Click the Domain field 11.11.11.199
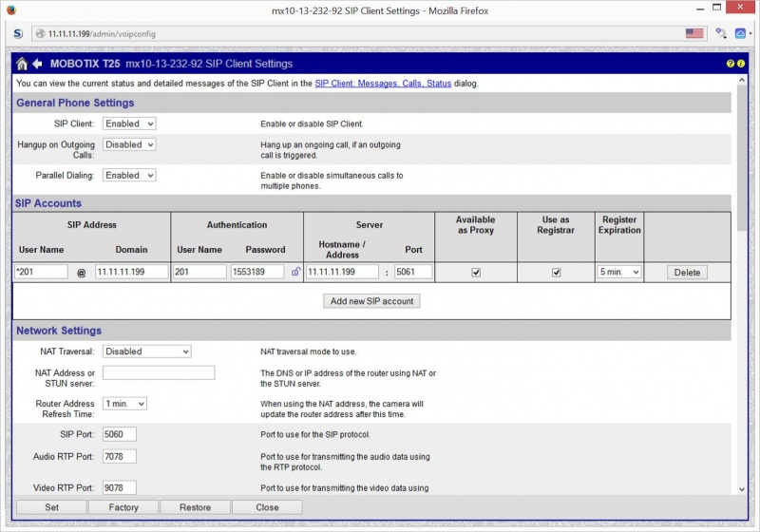 (132, 272)
